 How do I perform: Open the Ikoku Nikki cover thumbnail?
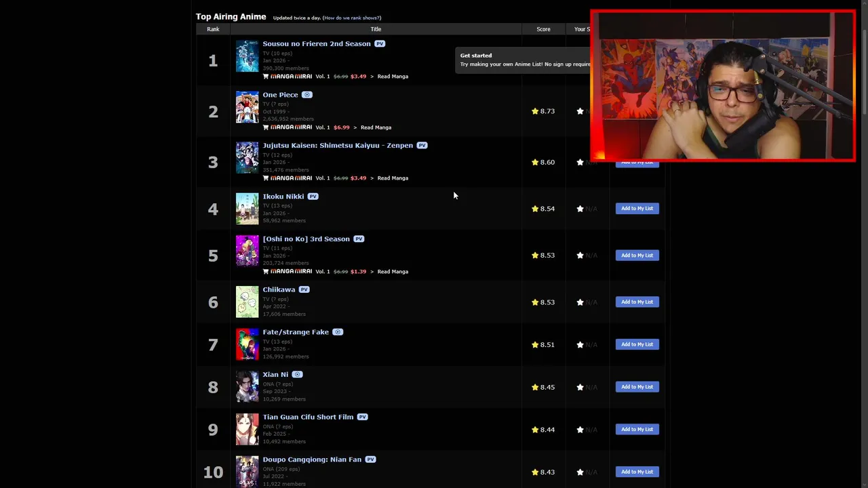tap(247, 209)
